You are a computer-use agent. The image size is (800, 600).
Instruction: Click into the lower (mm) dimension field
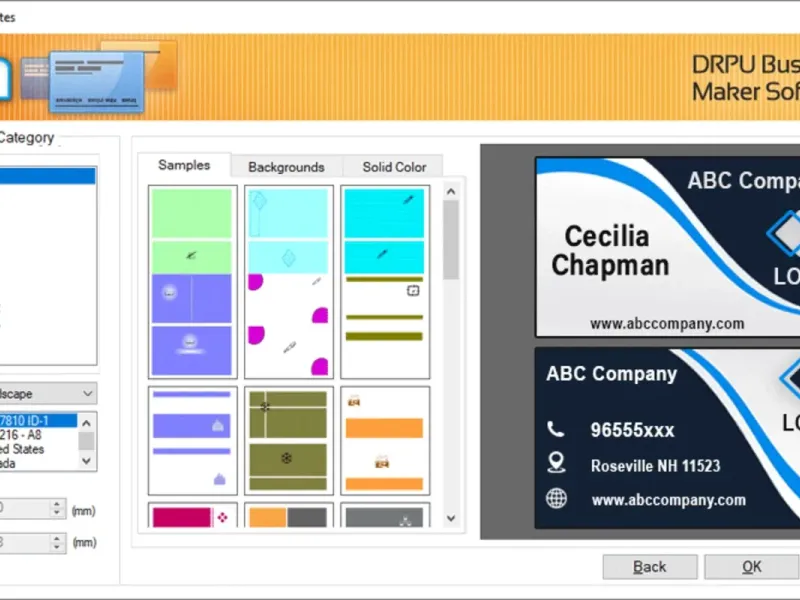(24, 542)
